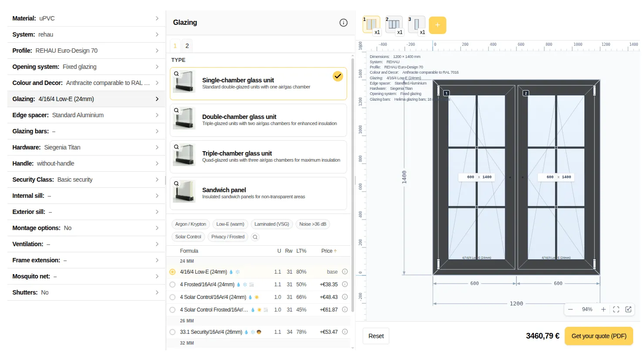
Task: Select window thumbnail 3
Action: pyautogui.click(x=417, y=25)
